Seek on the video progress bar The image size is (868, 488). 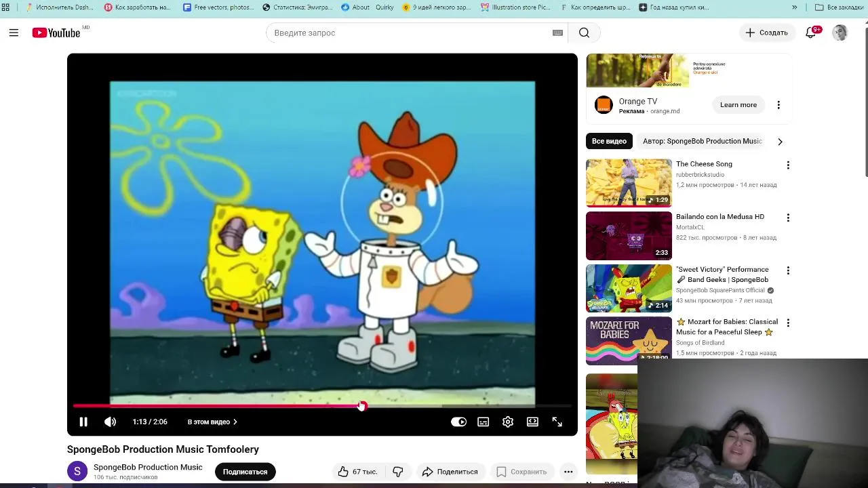coord(322,406)
